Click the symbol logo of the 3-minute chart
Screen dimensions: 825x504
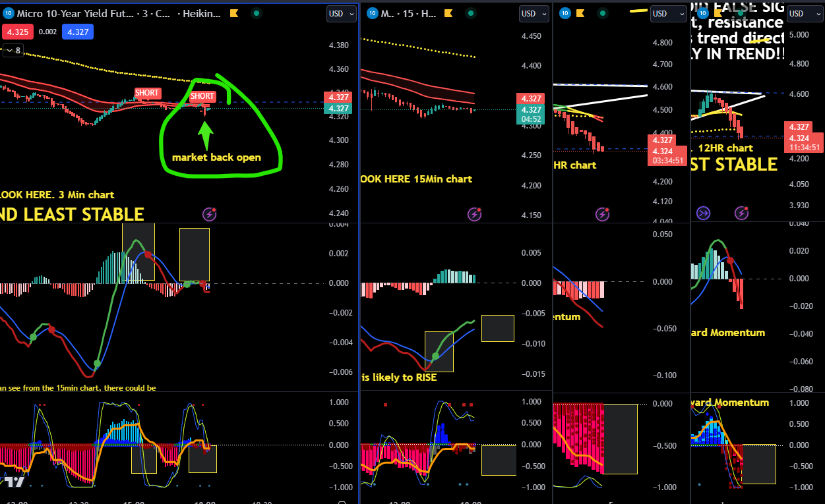pyautogui.click(x=7, y=13)
